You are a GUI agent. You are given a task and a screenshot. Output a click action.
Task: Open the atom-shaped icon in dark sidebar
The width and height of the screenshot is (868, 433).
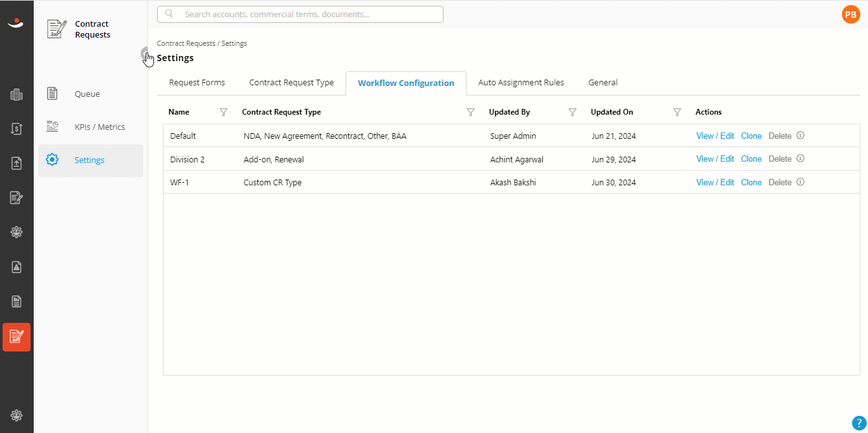pos(17,232)
